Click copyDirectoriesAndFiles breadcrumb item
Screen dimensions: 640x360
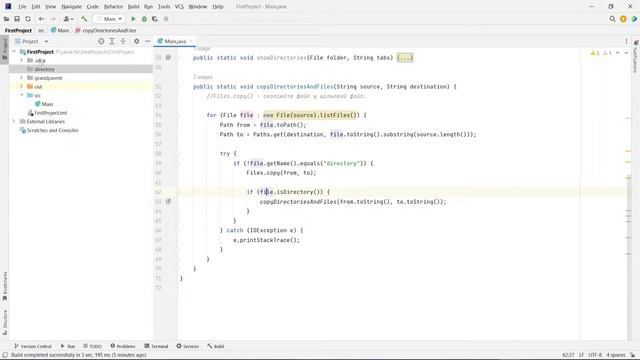(x=106, y=31)
